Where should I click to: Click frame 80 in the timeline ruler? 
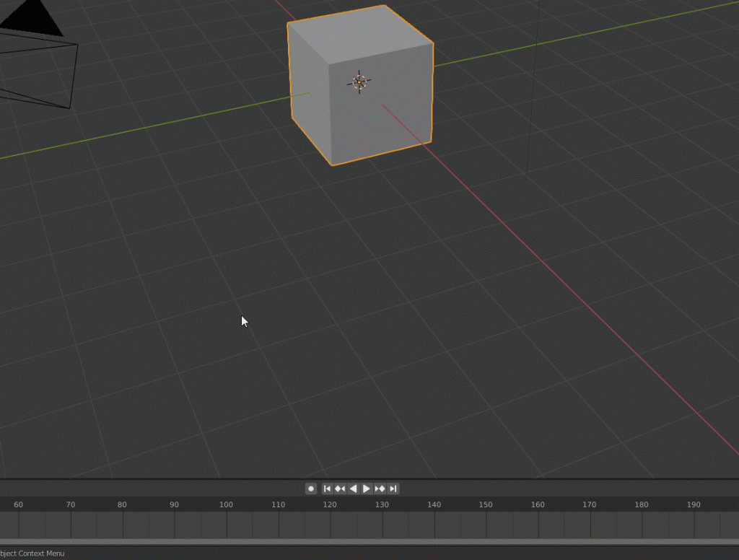[122, 504]
